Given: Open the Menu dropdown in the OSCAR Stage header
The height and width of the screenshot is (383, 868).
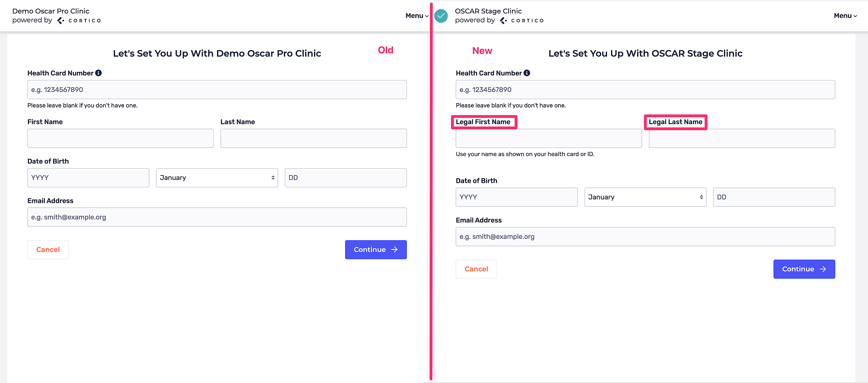Looking at the screenshot, I should click(845, 16).
